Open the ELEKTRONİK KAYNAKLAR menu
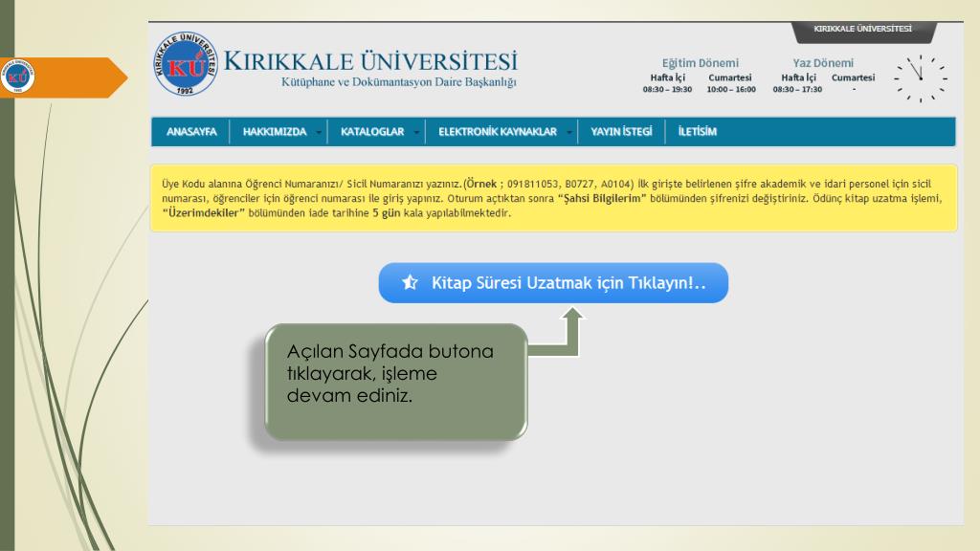 pos(498,132)
